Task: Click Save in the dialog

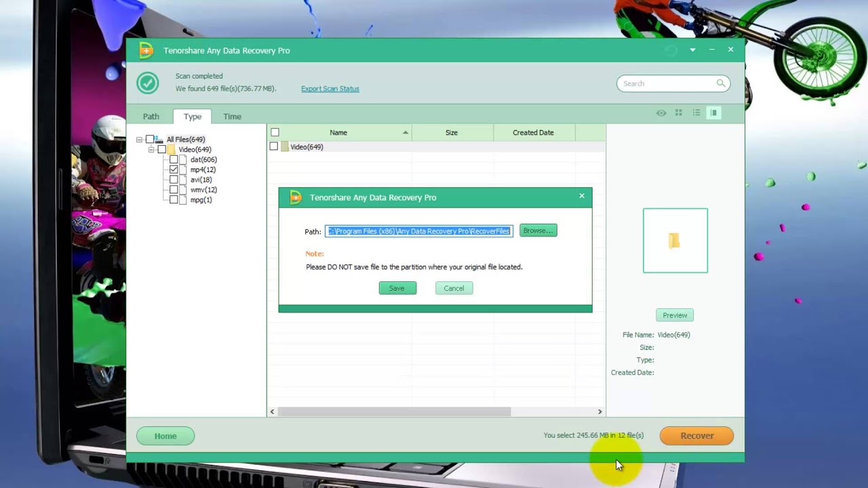Action: pyautogui.click(x=397, y=288)
